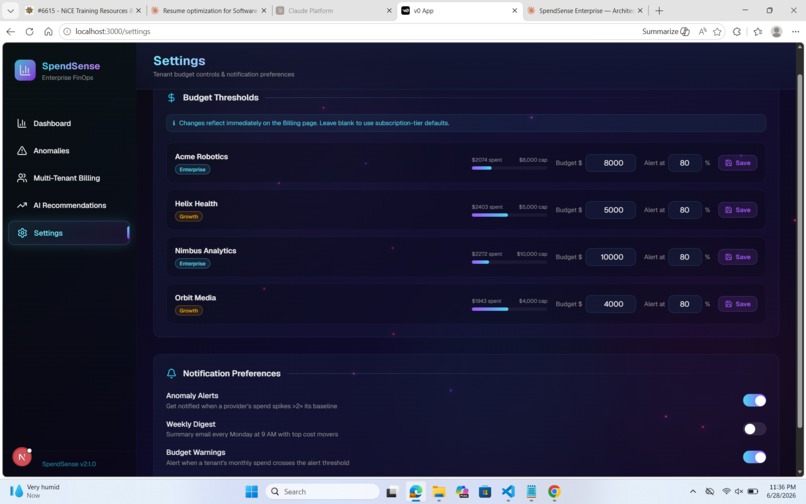The height and width of the screenshot is (504, 806).
Task: Go to the browser home page
Action: [48, 32]
